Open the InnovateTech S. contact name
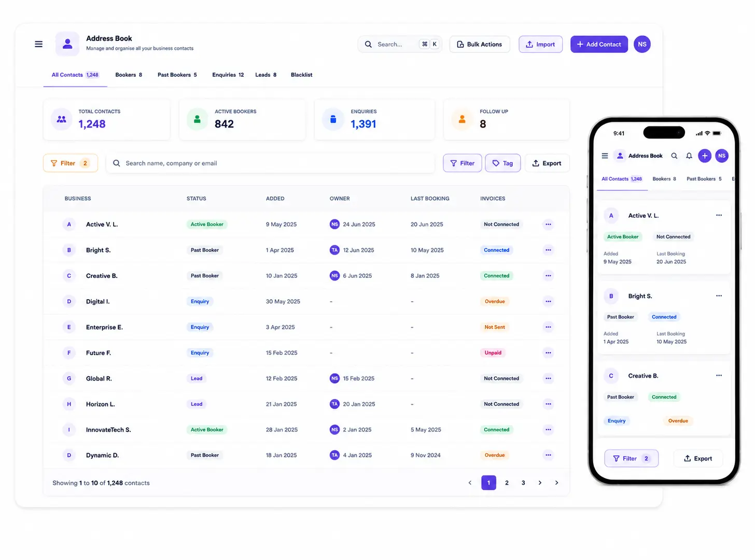Viewport: 755px width, 560px height. [x=108, y=430]
